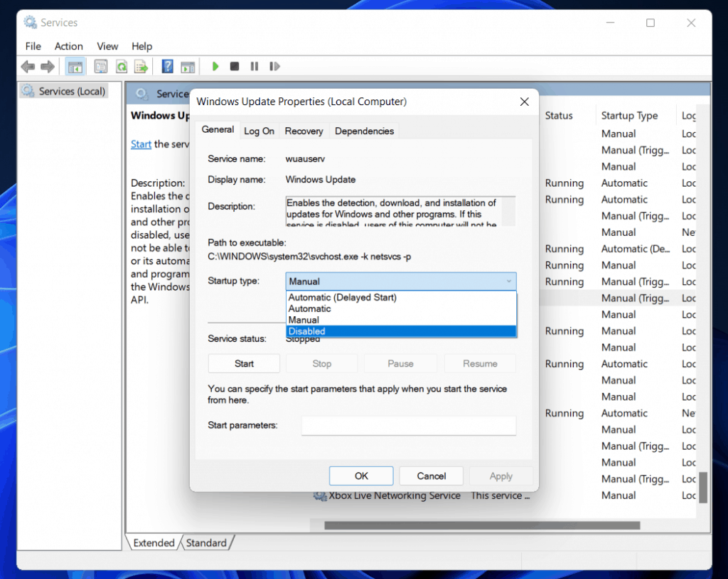
Task: Open the Dependencies tab
Action: click(364, 131)
